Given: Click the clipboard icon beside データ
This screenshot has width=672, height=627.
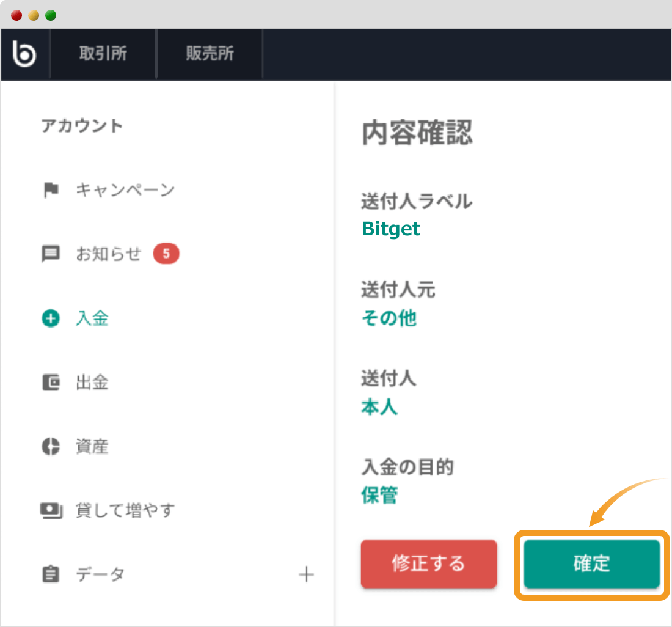Looking at the screenshot, I should [51, 574].
